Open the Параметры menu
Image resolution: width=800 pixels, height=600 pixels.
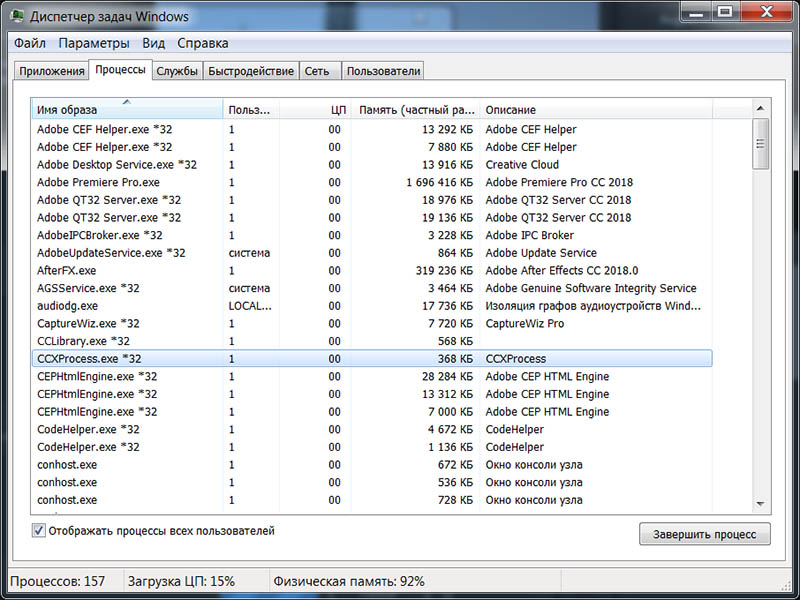[x=94, y=43]
